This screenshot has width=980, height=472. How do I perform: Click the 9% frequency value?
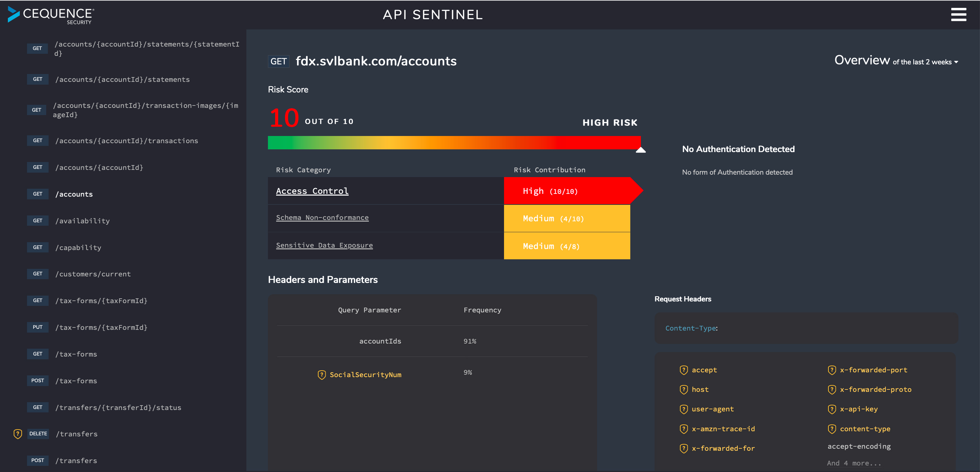click(x=467, y=372)
